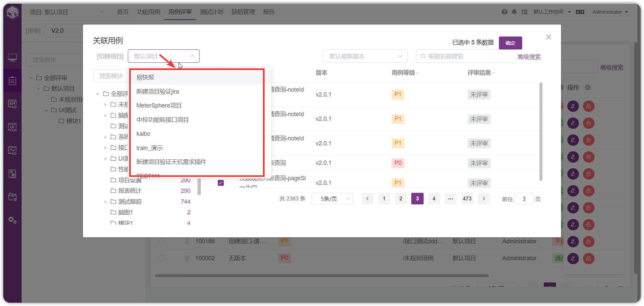The width and height of the screenshot is (644, 306).
Task: Open the task list icon in header
Action: coord(524,12)
